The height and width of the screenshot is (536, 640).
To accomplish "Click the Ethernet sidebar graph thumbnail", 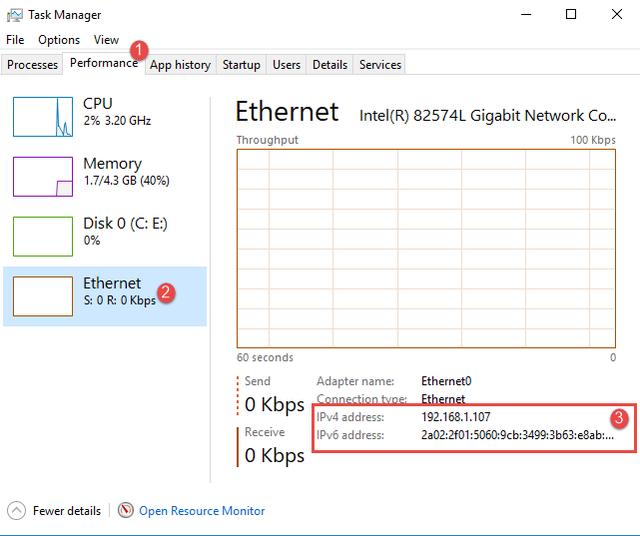I will [43, 296].
